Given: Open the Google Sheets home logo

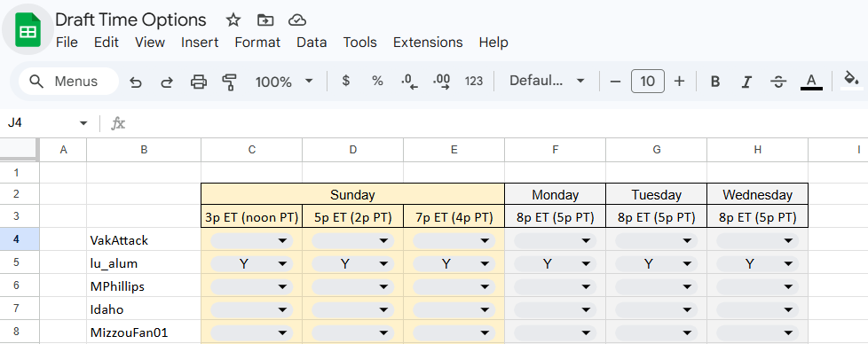Looking at the screenshot, I should pos(28,31).
